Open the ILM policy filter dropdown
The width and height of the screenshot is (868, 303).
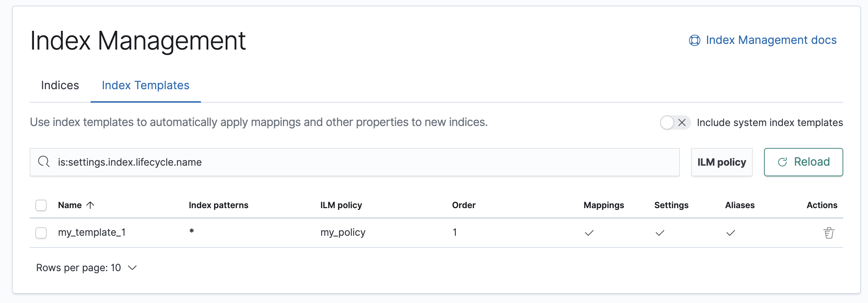coord(722,162)
